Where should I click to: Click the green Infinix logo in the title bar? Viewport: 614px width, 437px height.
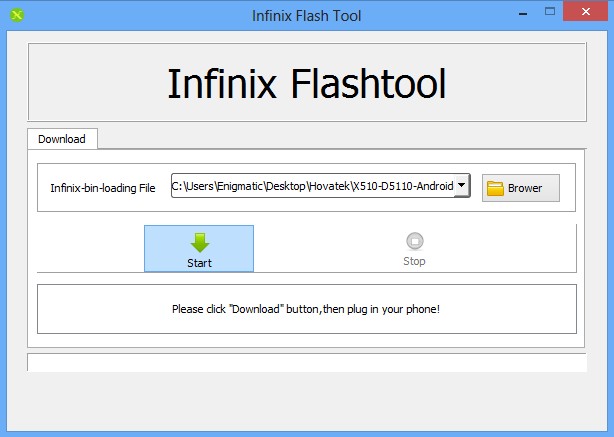click(x=17, y=15)
